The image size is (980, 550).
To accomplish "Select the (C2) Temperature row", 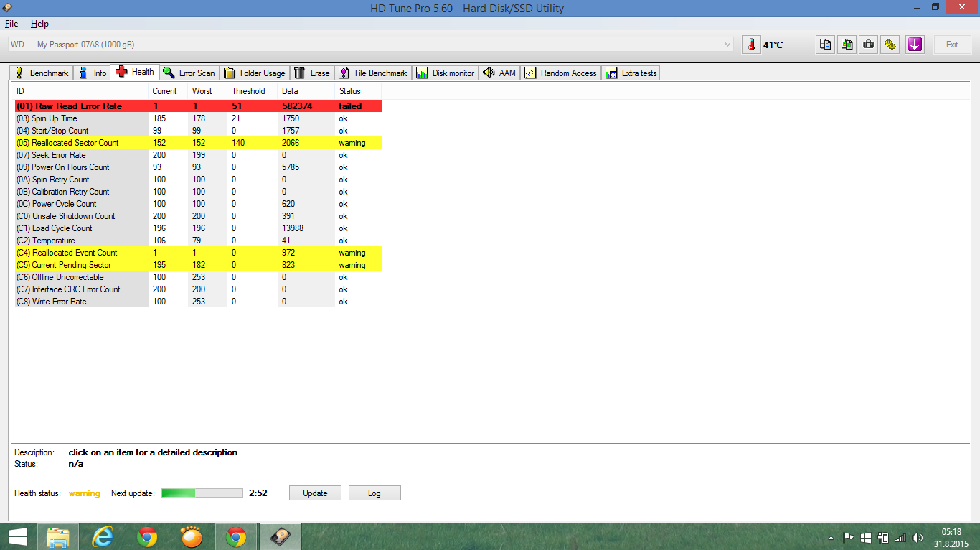I will click(199, 241).
